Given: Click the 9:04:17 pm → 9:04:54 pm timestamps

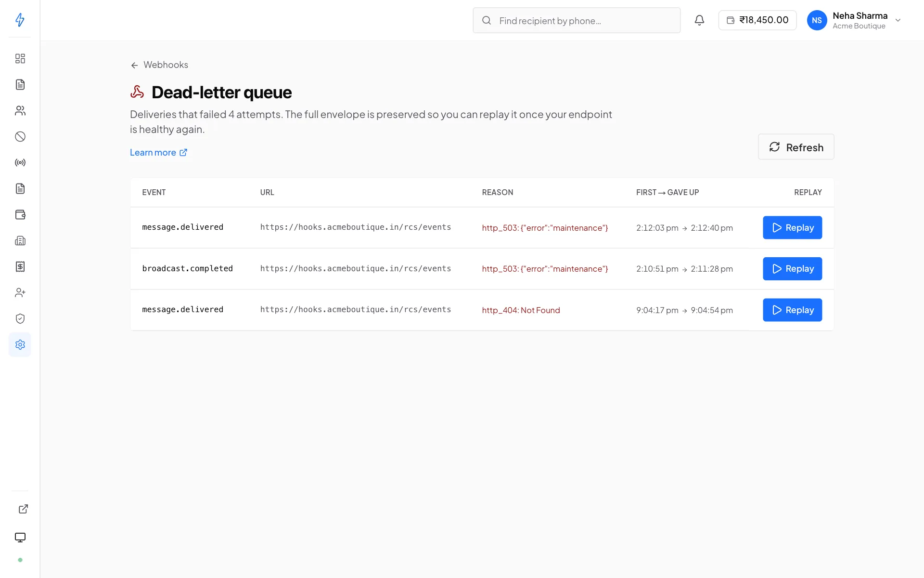Looking at the screenshot, I should pyautogui.click(x=684, y=310).
